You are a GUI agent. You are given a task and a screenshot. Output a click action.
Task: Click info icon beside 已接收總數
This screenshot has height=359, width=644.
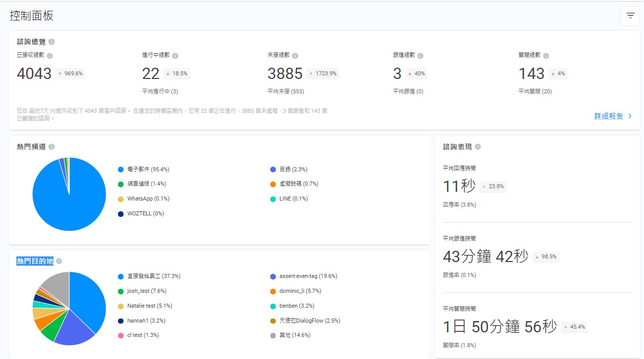tap(50, 55)
